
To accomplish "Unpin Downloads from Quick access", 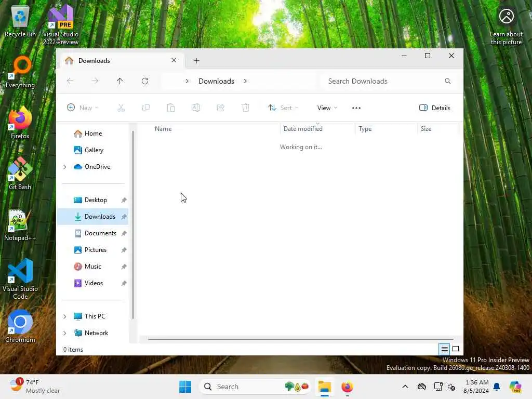I will pos(124,217).
